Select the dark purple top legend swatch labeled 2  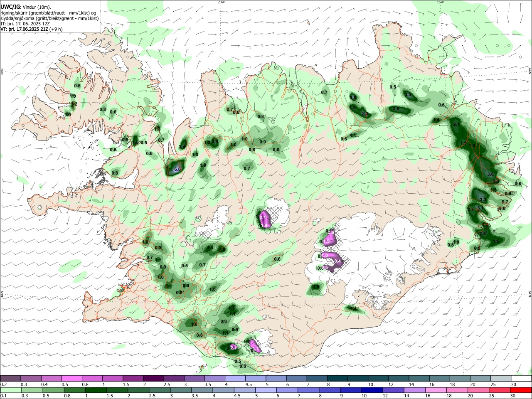point(153,378)
